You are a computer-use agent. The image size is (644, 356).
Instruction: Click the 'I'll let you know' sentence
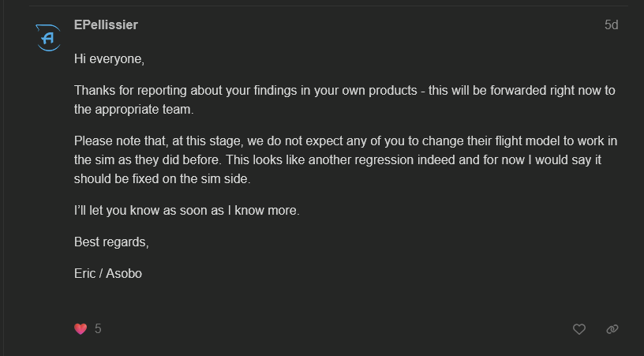point(187,210)
